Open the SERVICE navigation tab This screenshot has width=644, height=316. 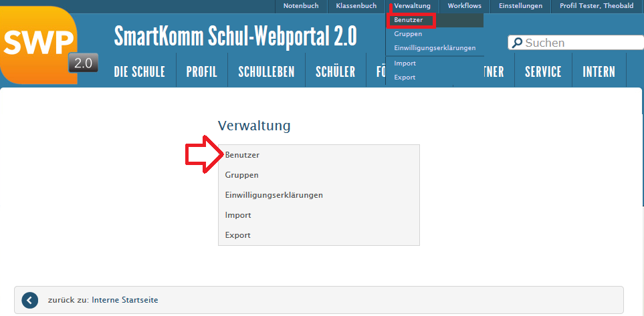(543, 72)
